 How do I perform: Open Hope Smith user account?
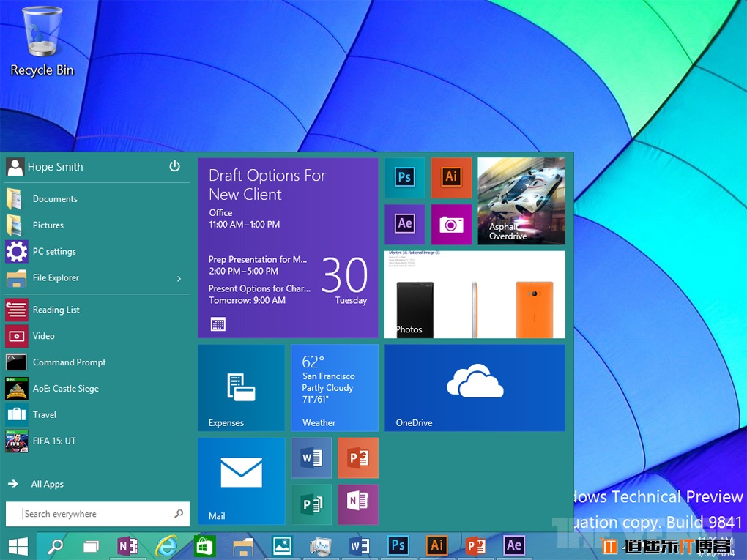point(45,167)
